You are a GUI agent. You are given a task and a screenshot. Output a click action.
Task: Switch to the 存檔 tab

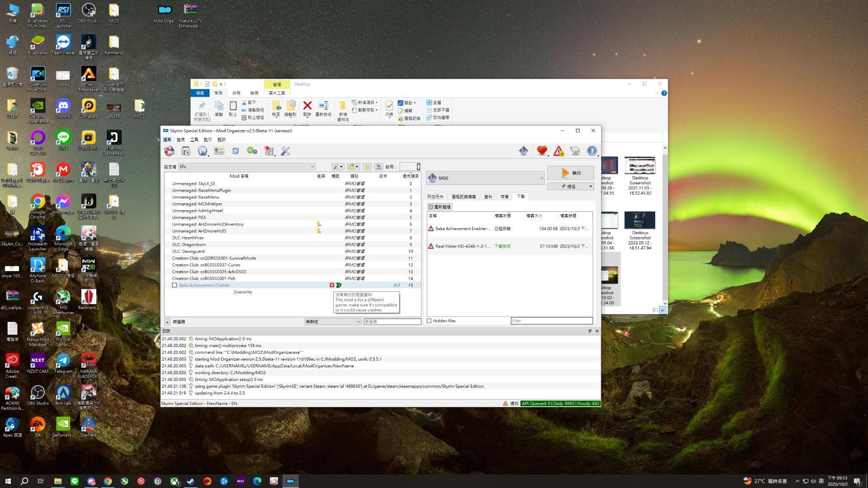pyautogui.click(x=505, y=197)
